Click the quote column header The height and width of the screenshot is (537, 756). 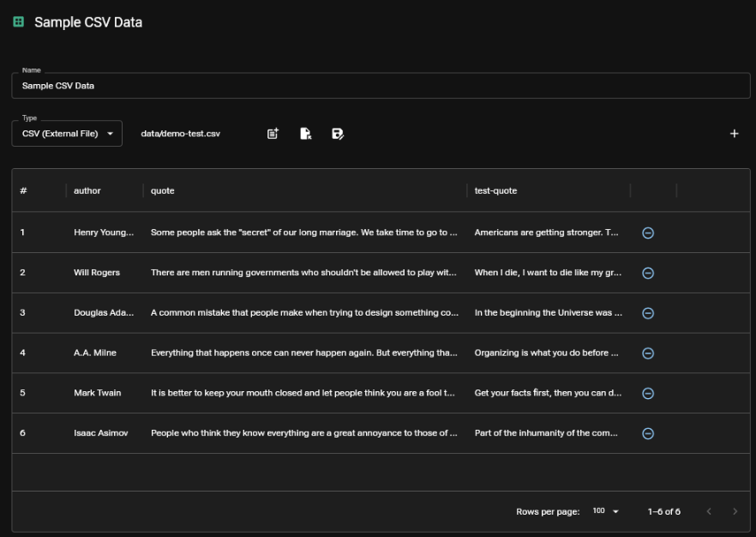coord(163,190)
